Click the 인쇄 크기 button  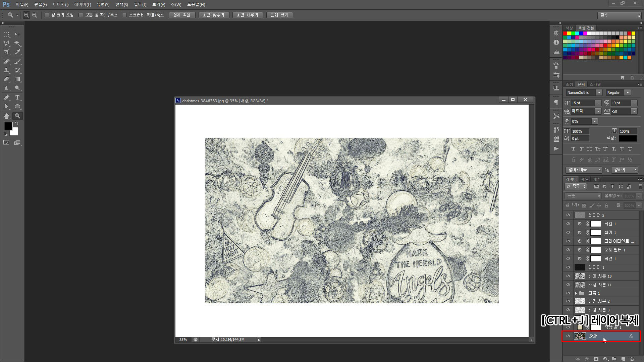(x=279, y=15)
